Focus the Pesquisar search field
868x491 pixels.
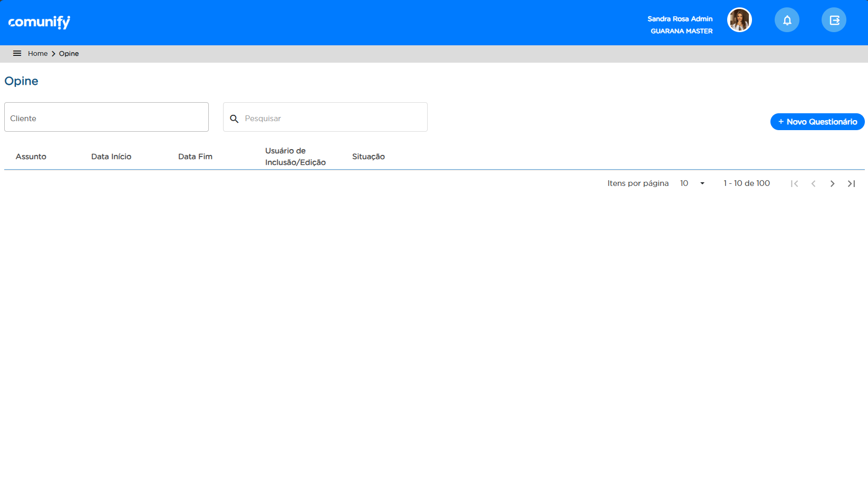[325, 117]
